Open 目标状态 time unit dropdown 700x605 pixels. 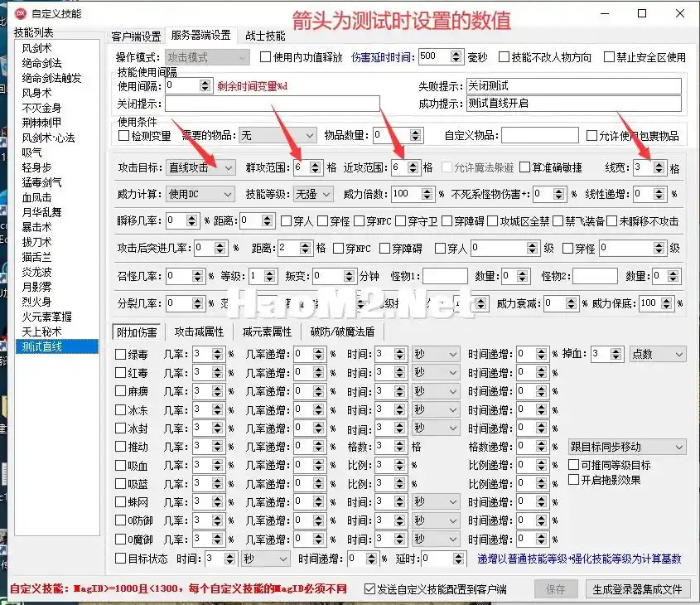click(265, 558)
